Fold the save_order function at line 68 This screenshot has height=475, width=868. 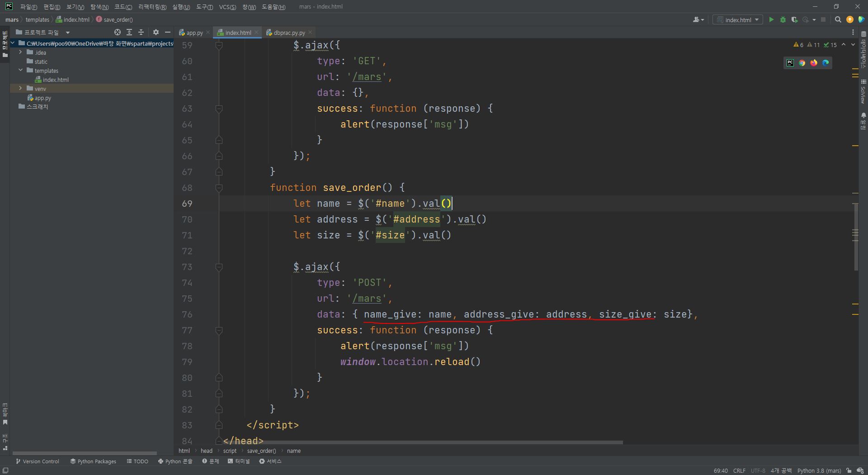[x=219, y=188]
